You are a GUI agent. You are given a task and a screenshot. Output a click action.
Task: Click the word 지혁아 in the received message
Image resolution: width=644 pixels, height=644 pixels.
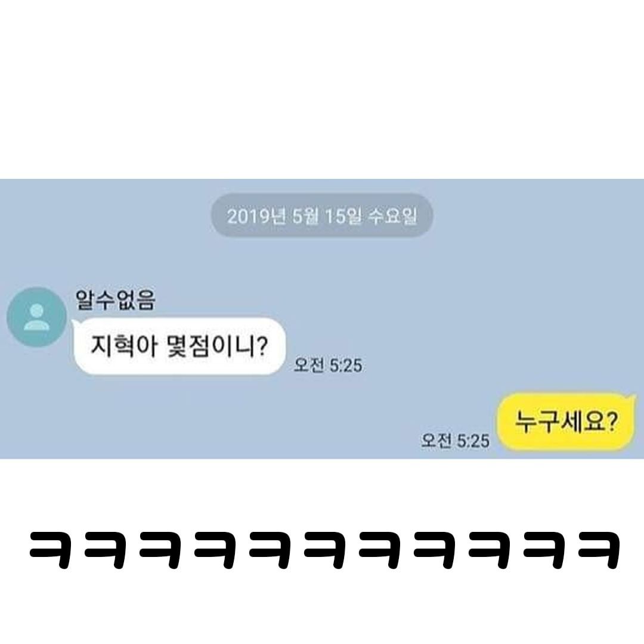coord(123,346)
